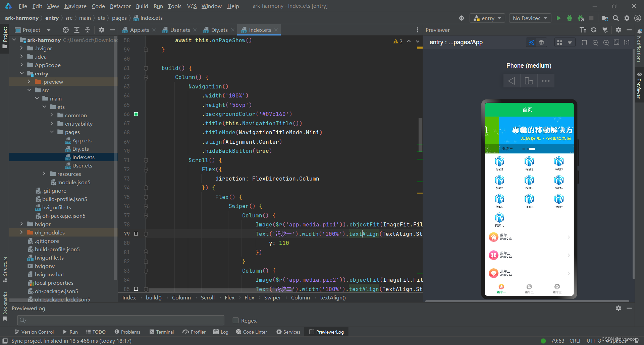Image resolution: width=644 pixels, height=345 pixels.
Task: Enable the Regex checkbox
Action: [235, 320]
